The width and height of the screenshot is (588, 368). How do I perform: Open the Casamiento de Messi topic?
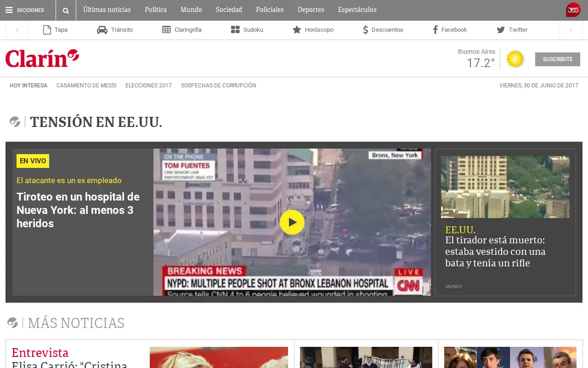point(86,86)
